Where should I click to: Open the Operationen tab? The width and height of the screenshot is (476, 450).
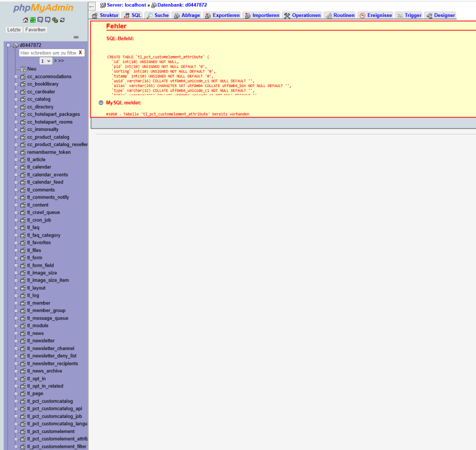tap(302, 15)
